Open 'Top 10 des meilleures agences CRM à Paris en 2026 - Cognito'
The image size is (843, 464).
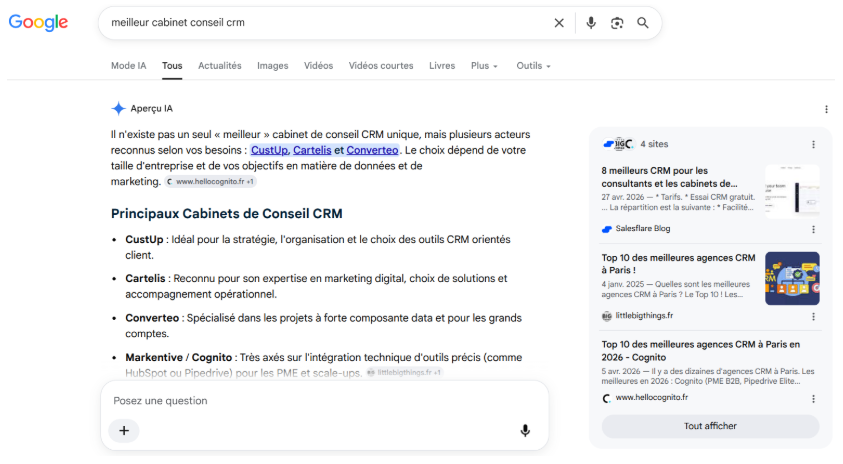[701, 351]
